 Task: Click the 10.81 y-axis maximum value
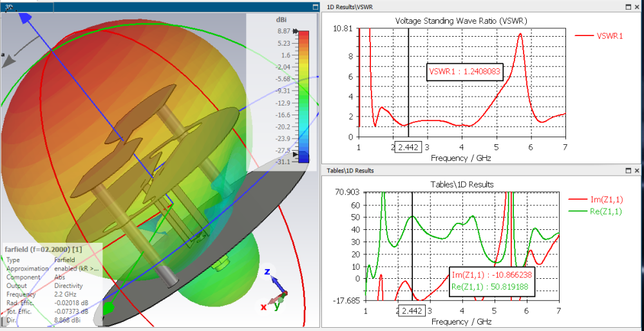[x=344, y=28]
